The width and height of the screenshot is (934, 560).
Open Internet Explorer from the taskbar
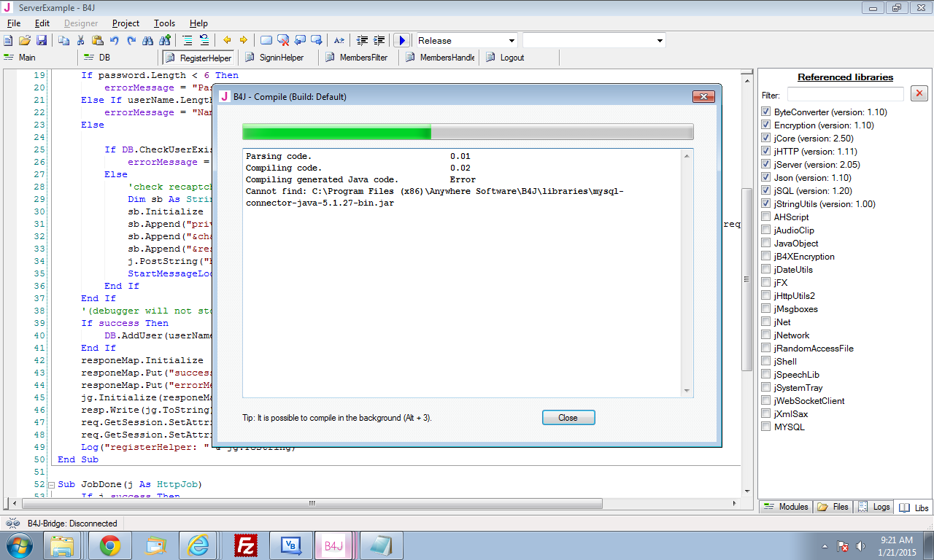pyautogui.click(x=199, y=545)
